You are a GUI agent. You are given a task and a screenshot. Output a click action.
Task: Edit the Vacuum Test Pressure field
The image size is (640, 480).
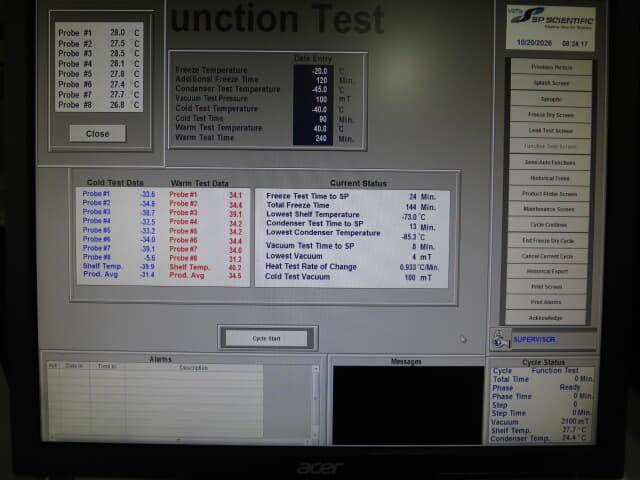313,100
